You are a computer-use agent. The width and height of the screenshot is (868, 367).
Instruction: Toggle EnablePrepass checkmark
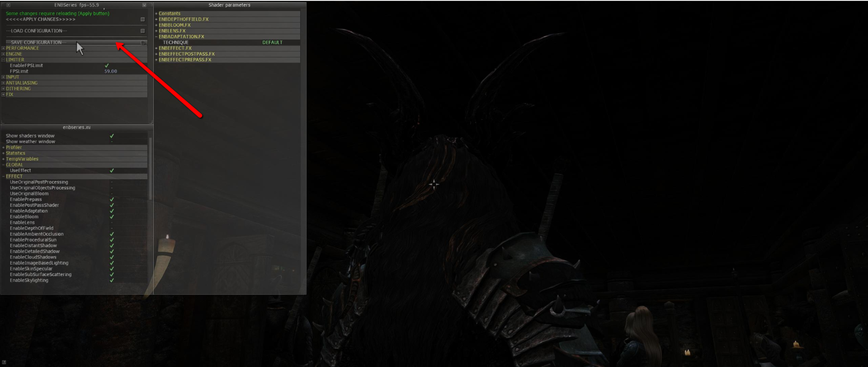click(112, 199)
